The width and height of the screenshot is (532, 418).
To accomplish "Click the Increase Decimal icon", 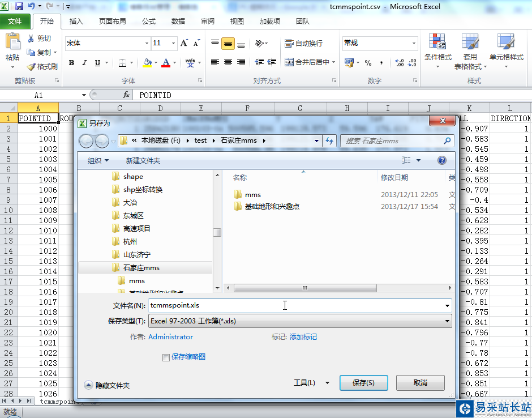I will [400, 62].
